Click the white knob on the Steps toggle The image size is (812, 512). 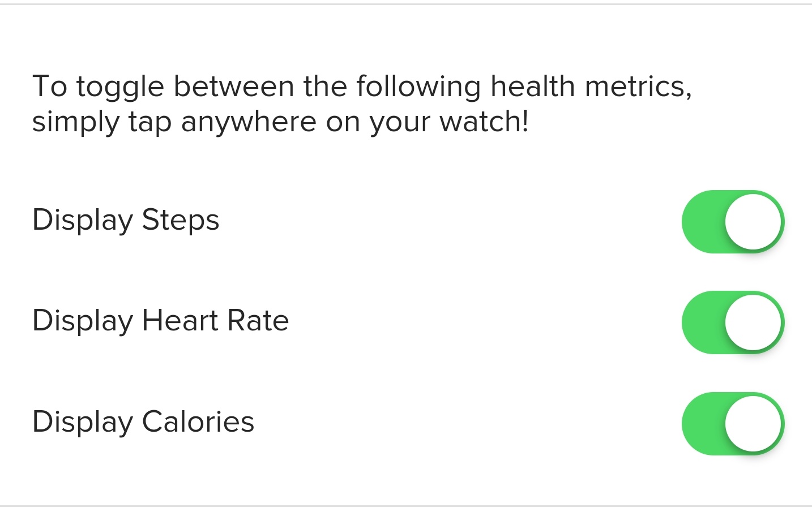pos(753,222)
